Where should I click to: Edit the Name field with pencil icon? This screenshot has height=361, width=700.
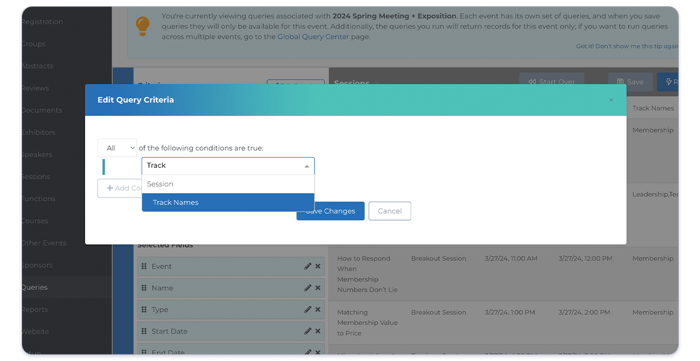click(308, 288)
